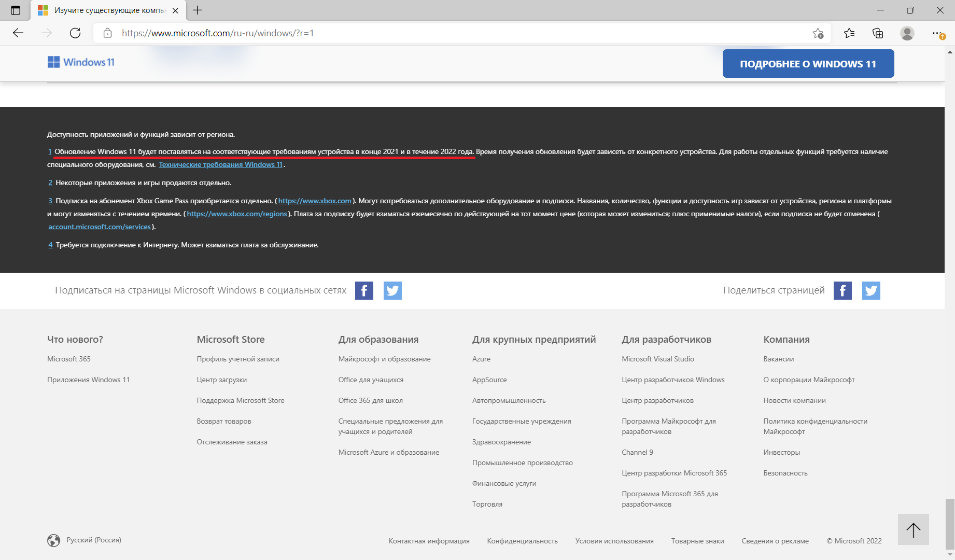This screenshot has height=560, width=955.
Task: Open Microsoft Visual Studio link
Action: (x=658, y=359)
